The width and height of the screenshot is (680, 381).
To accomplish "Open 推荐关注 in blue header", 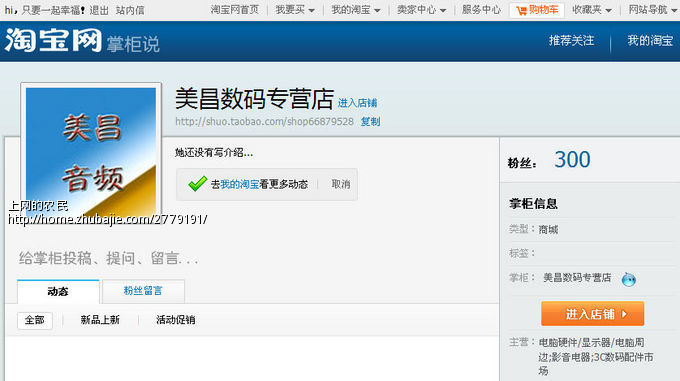I will click(x=572, y=41).
